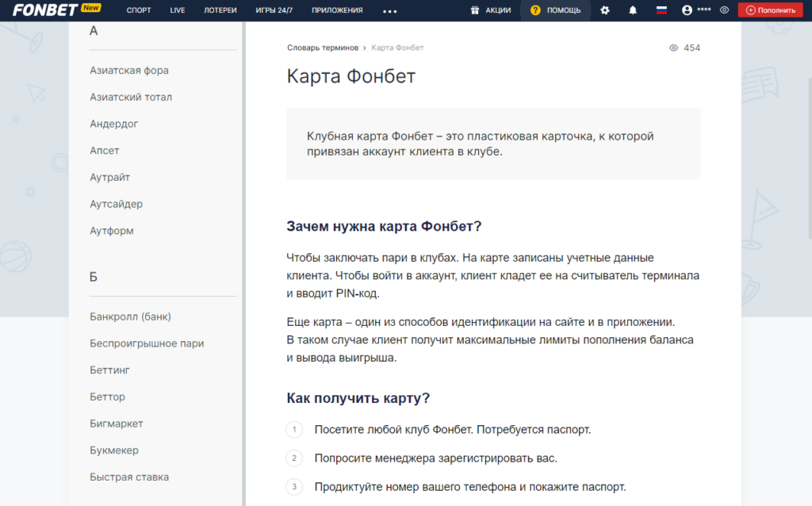Open the Апсет term
The height and width of the screenshot is (506, 812).
point(104,151)
